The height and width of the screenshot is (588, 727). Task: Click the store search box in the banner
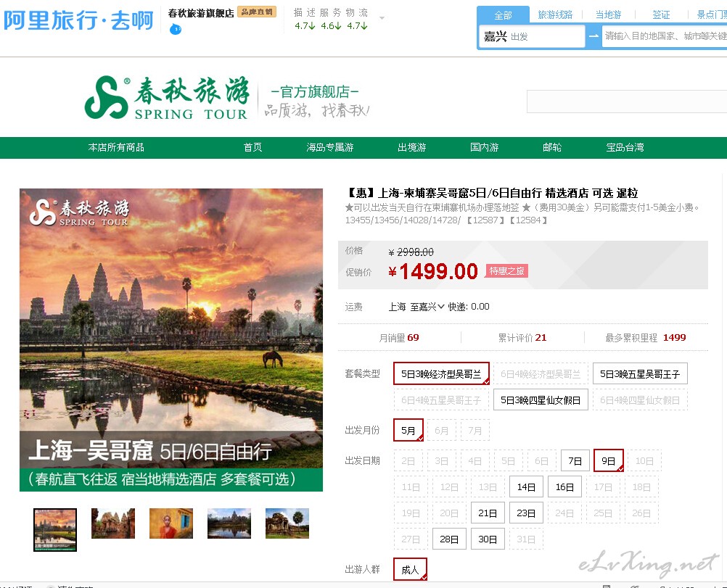[x=627, y=102]
